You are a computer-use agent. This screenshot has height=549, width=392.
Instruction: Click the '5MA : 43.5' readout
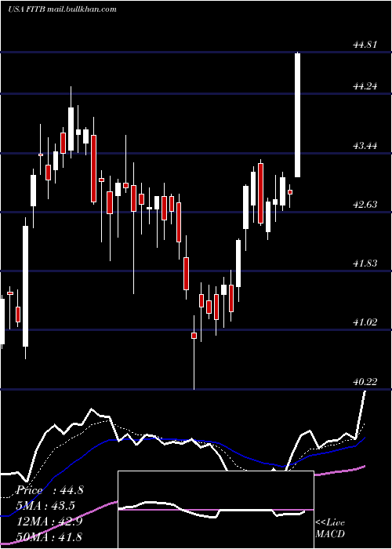pyautogui.click(x=46, y=506)
